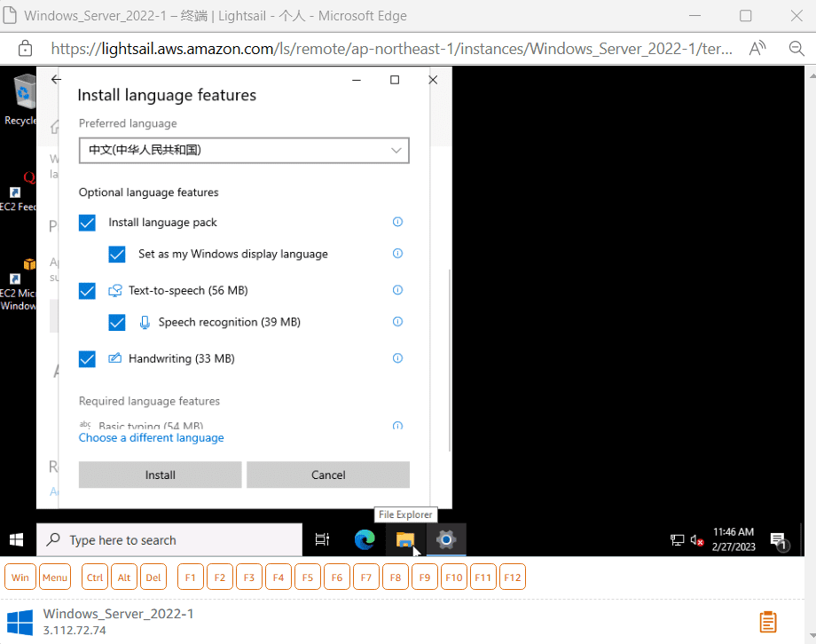Expand the Preferred language dropdown
The width and height of the screenshot is (816, 644).
[244, 151]
